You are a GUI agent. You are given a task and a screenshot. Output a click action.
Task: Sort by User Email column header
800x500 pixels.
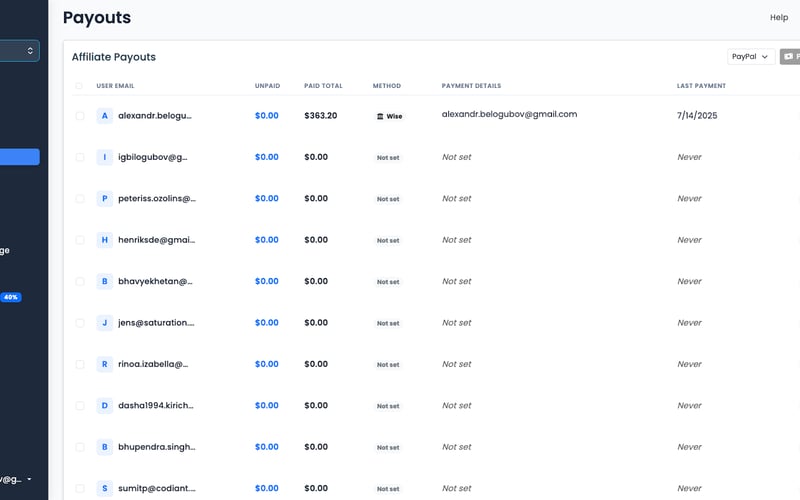point(115,86)
